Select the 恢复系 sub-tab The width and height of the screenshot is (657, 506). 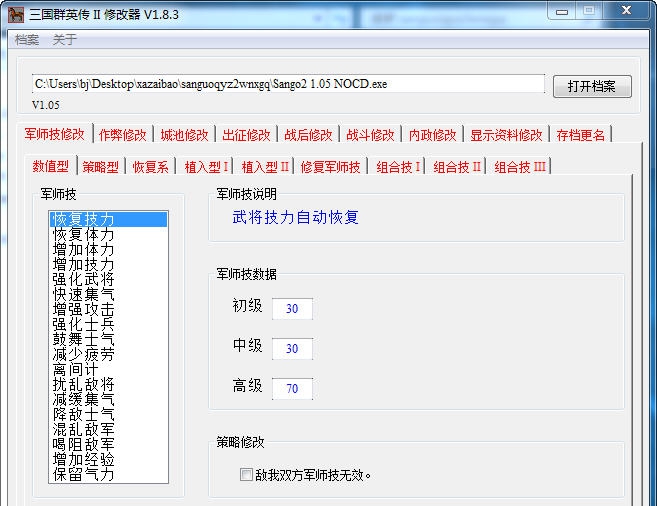[x=150, y=167]
